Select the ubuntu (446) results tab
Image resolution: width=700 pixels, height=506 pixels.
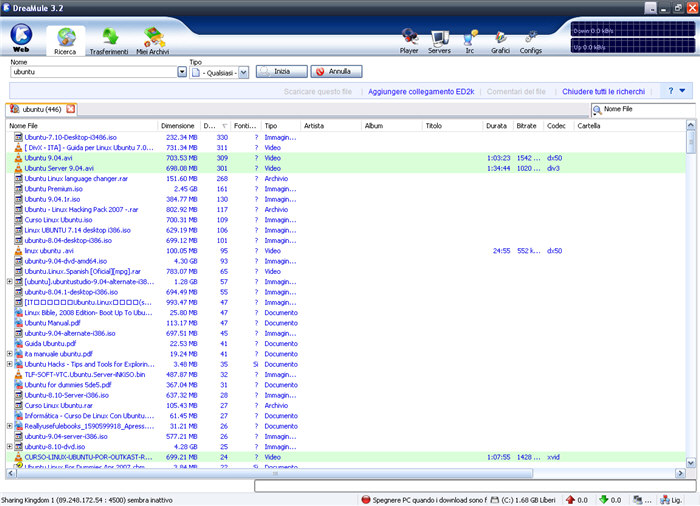tap(41, 109)
